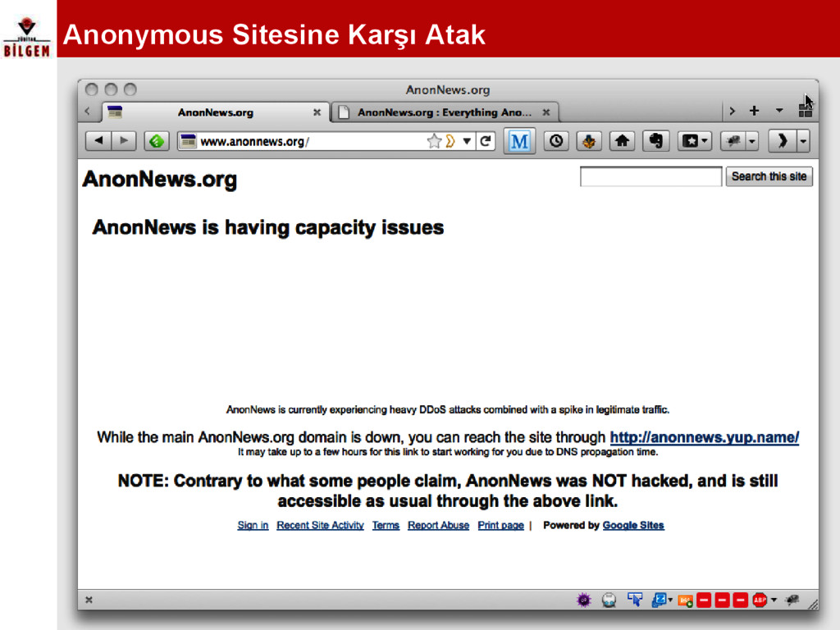840x630 pixels.
Task: Click the orange RSS add-feed status bar icon
Action: pos(685,600)
